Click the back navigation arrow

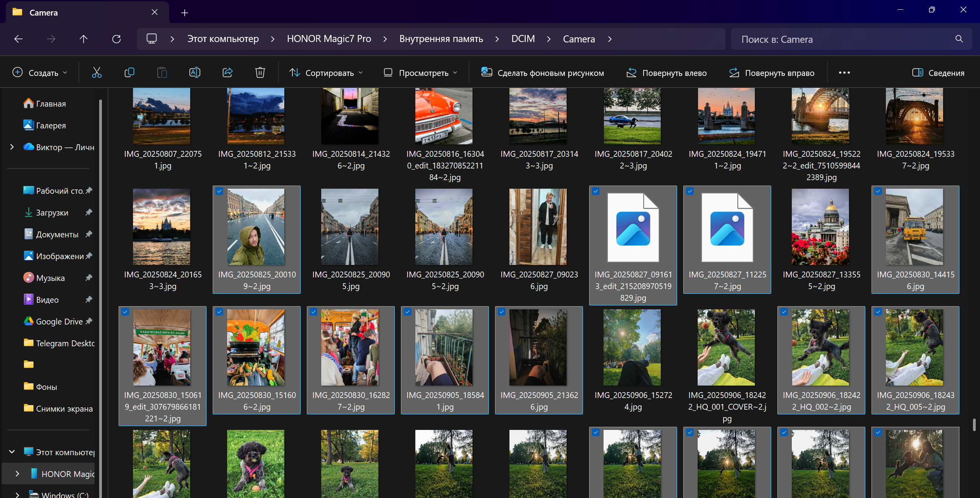[x=18, y=39]
